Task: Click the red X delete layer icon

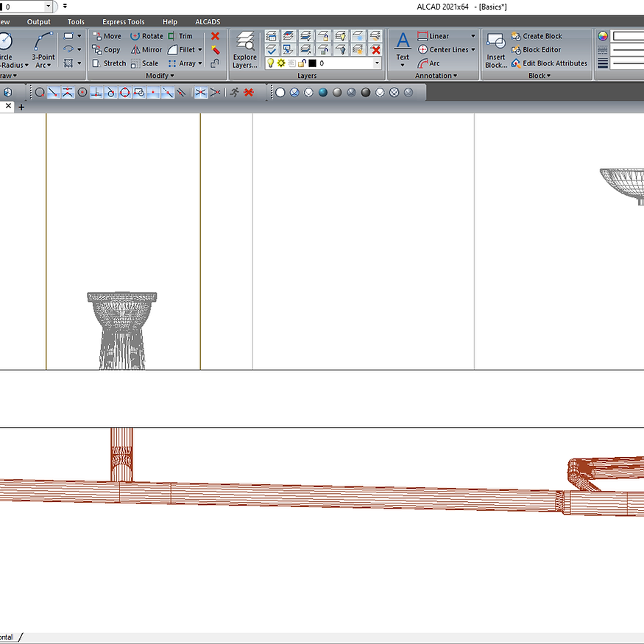Action: 375,50
